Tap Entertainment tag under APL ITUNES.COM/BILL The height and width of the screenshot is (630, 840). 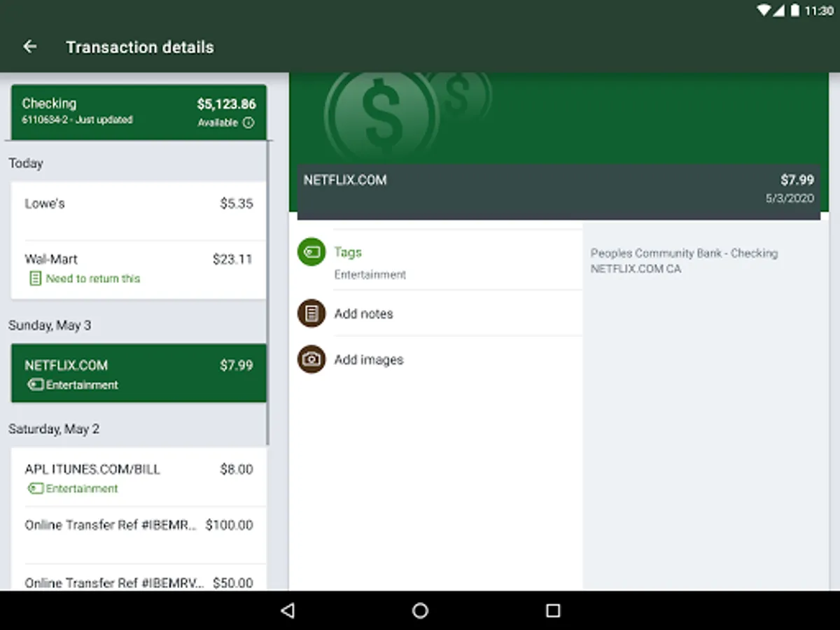pyautogui.click(x=82, y=489)
